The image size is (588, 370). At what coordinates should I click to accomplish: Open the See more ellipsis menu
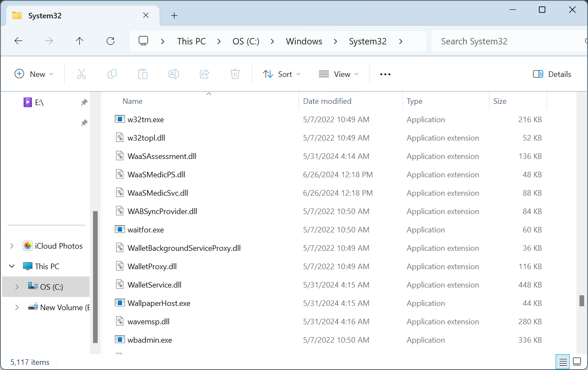pyautogui.click(x=385, y=74)
